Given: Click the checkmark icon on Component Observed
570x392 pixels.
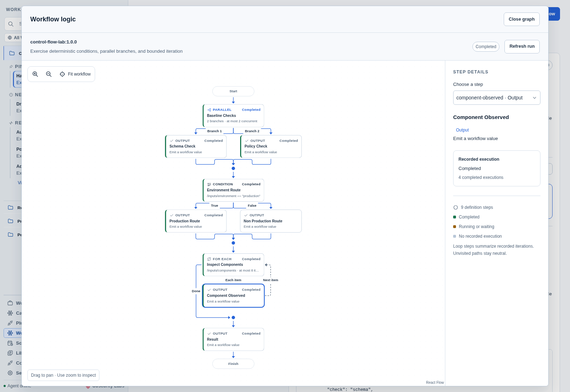Looking at the screenshot, I should point(209,290).
